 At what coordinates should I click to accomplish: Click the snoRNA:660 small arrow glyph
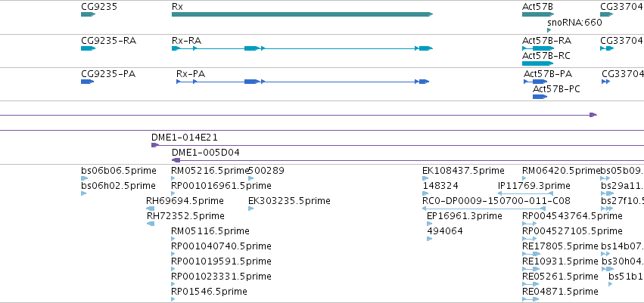click(x=549, y=30)
